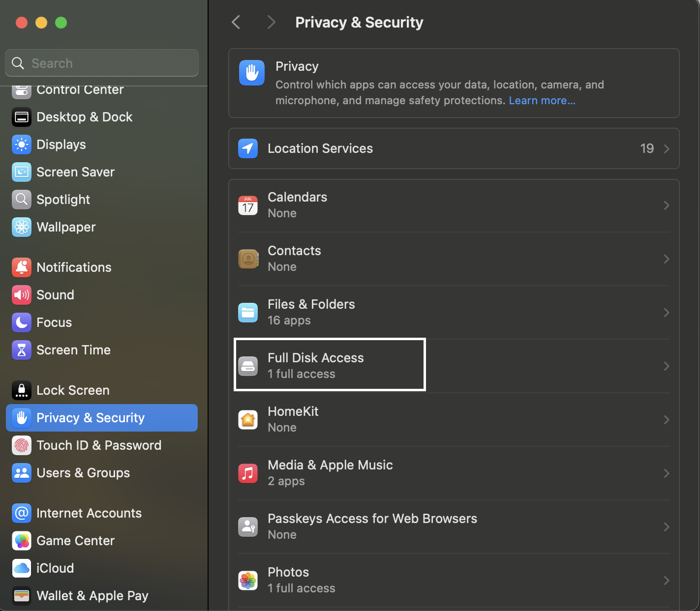Expand Files & Folders chevron
This screenshot has width=700, height=611.
pos(667,313)
